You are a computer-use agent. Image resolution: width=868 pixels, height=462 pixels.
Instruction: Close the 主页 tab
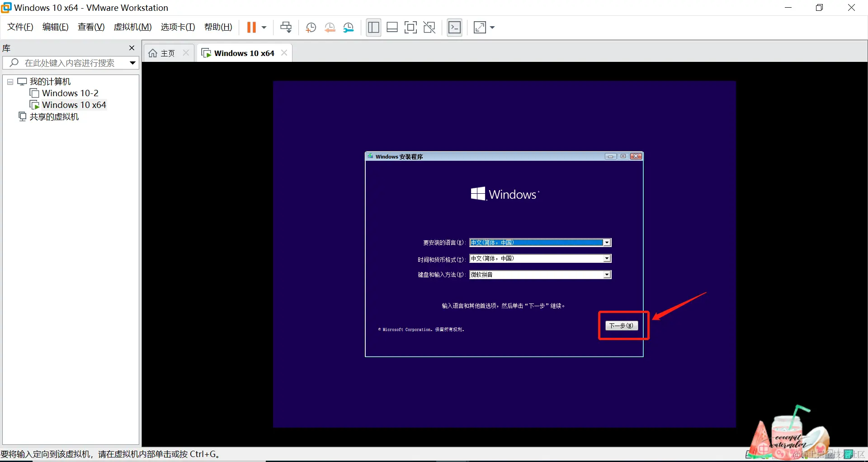pos(186,53)
